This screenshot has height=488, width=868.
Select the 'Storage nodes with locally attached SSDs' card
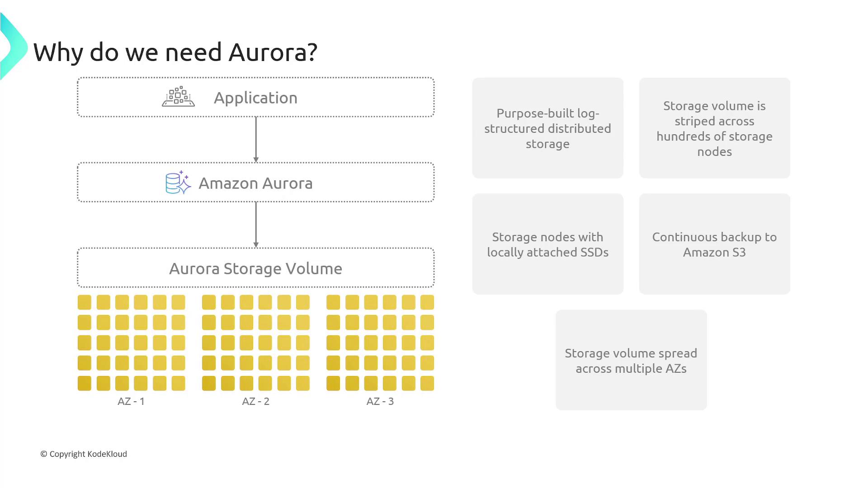coord(547,244)
